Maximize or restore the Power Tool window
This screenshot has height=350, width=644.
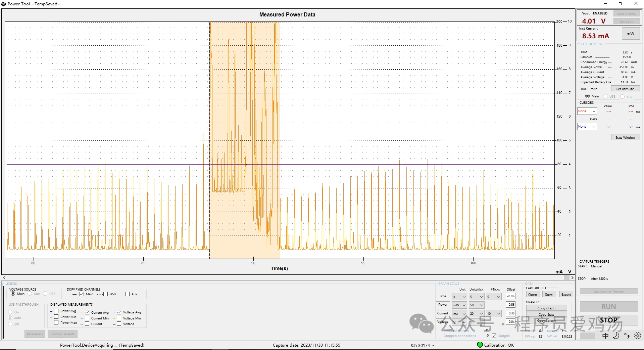pyautogui.click(x=621, y=4)
